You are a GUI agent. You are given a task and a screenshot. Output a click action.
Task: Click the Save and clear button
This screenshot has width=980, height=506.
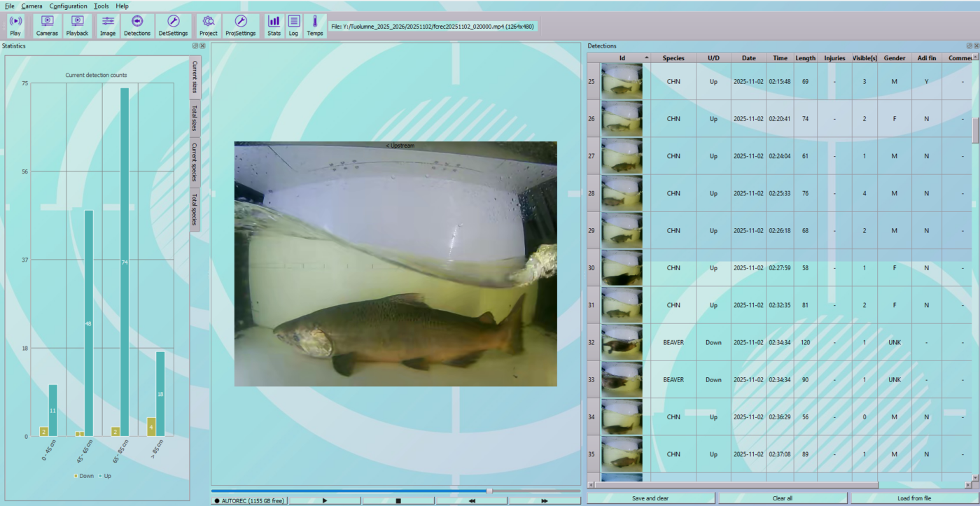coord(650,498)
